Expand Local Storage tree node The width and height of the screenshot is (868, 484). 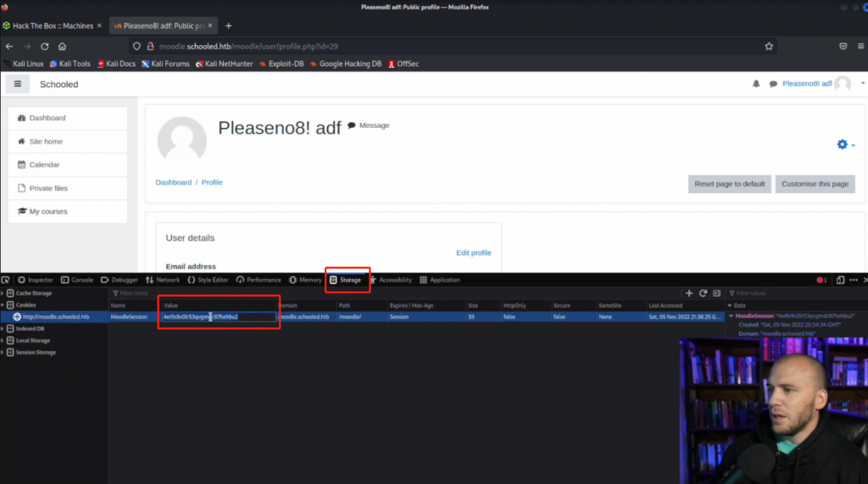click(3, 341)
